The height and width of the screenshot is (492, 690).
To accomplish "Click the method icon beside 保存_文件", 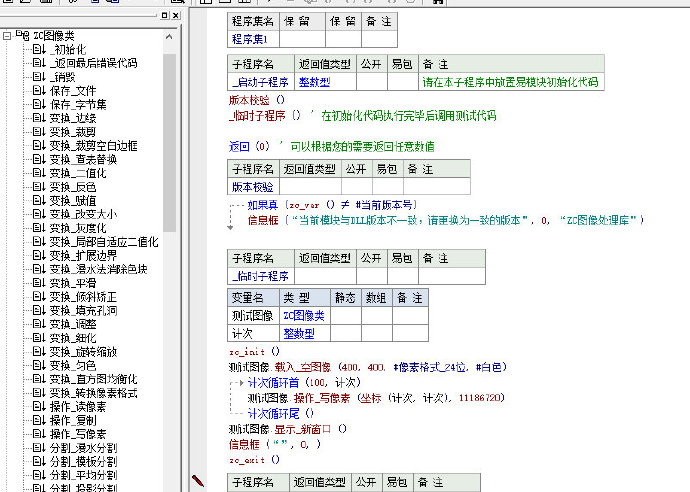I will point(39,90).
